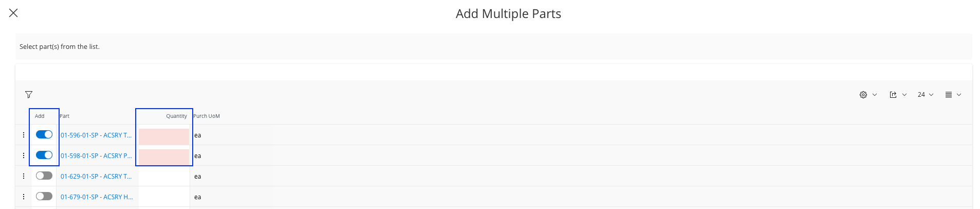The image size is (980, 209).
Task: Expand the chevron beside the settings gear
Action: tap(875, 95)
